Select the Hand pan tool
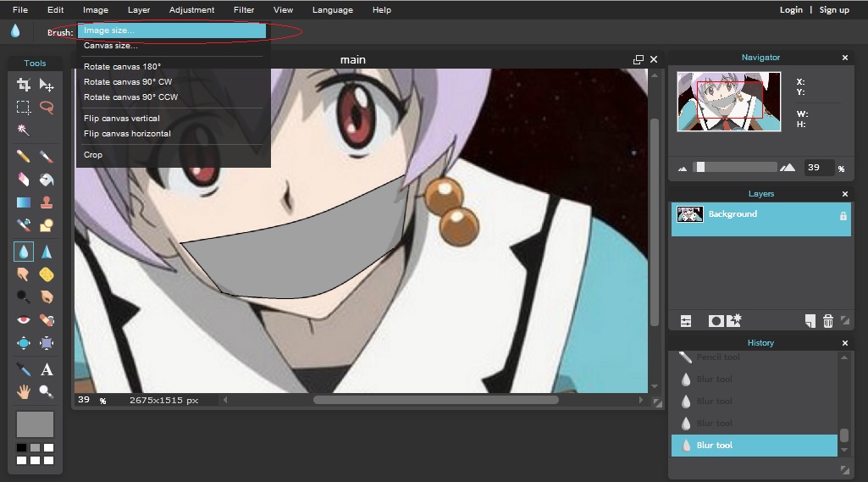 point(23,392)
